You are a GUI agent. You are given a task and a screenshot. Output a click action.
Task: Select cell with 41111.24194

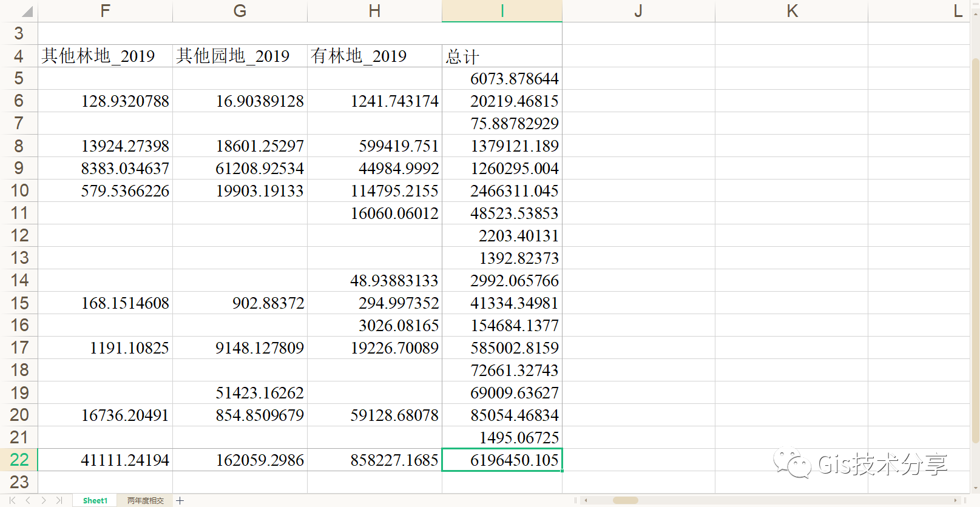(x=106, y=460)
